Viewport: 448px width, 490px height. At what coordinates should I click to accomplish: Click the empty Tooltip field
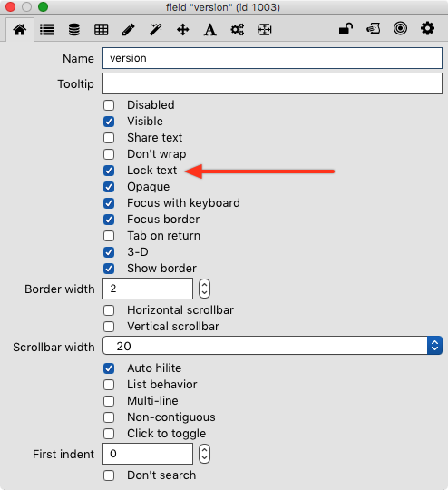(272, 83)
